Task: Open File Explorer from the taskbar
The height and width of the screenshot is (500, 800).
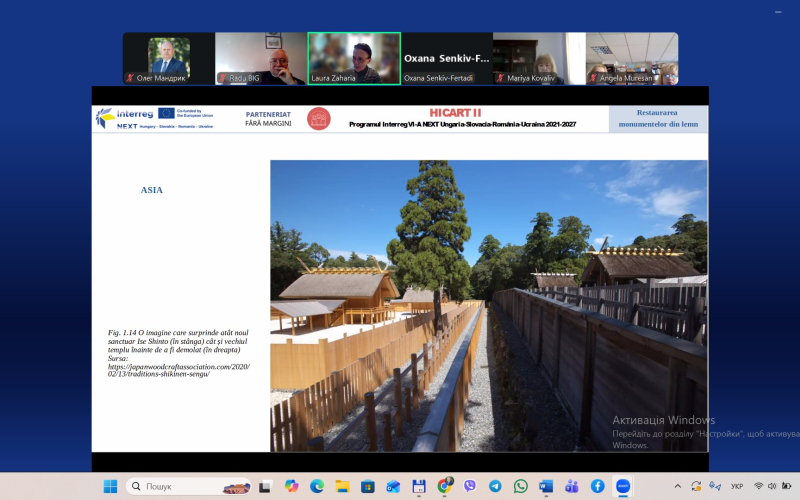Action: pos(342,486)
